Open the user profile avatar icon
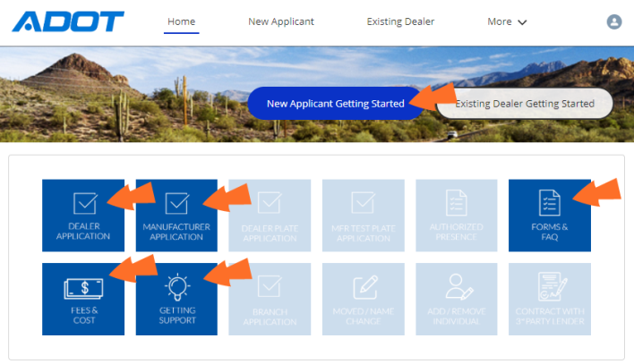This screenshot has height=364, width=634. tap(613, 21)
